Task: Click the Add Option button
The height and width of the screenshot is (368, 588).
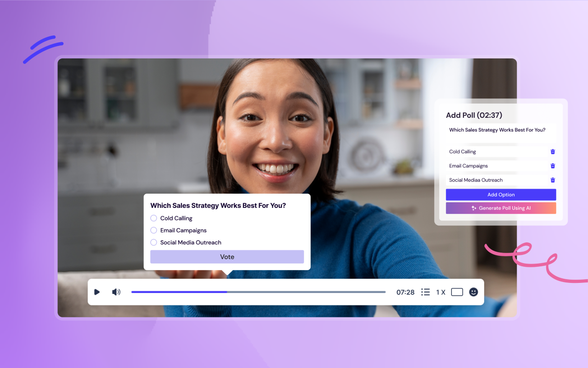Action: 501,195
